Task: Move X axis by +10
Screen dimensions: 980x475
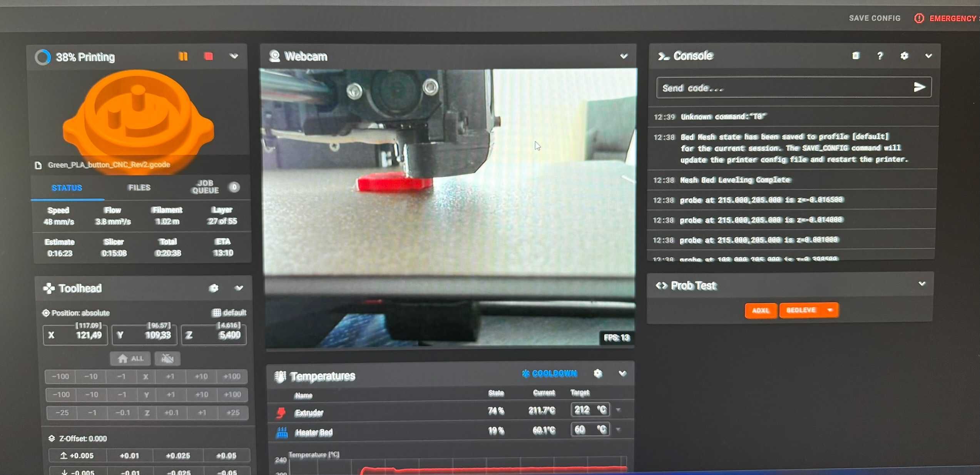Action: [201, 376]
